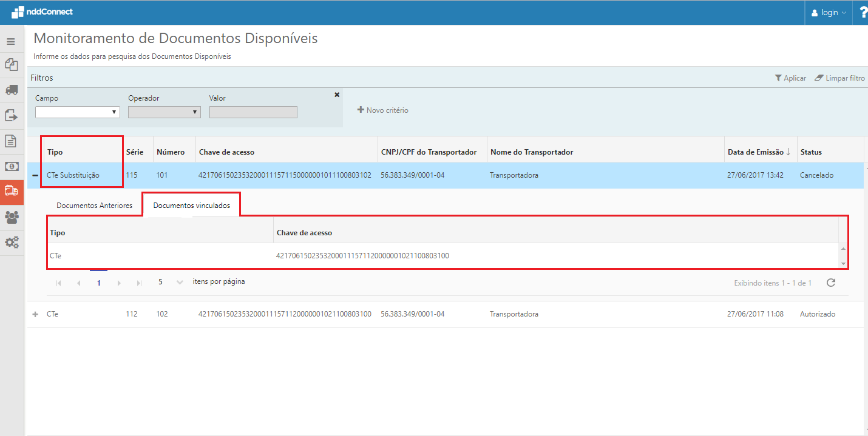Switch to Documentos Anteriores tab
Screen dimensions: 868x436
pos(94,206)
